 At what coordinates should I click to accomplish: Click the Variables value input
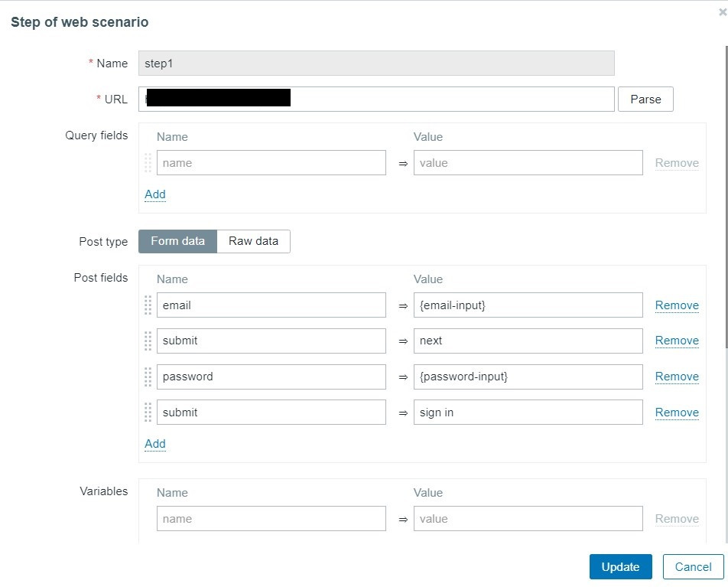(528, 519)
